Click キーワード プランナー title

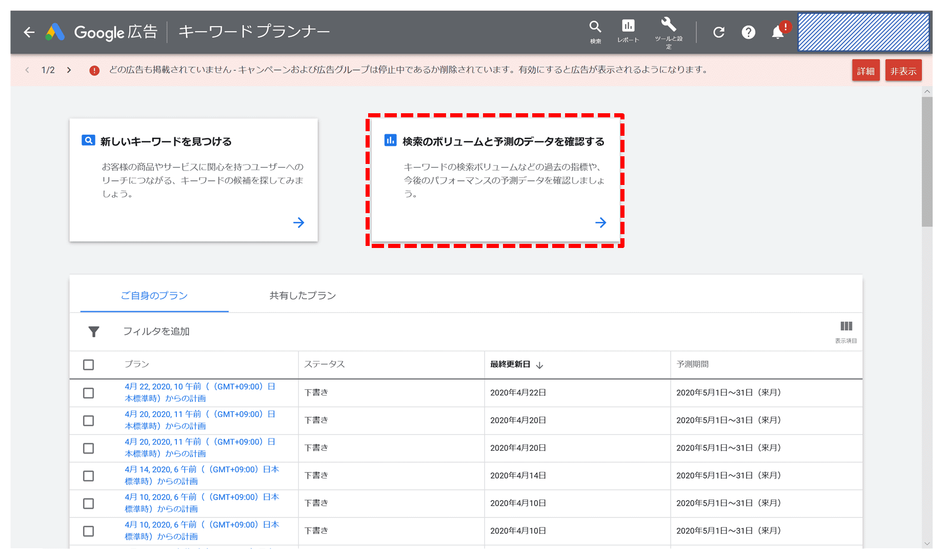tap(254, 32)
